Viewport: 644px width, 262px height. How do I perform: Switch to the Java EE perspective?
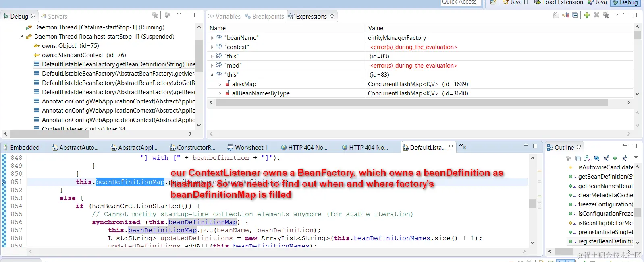click(516, 2)
